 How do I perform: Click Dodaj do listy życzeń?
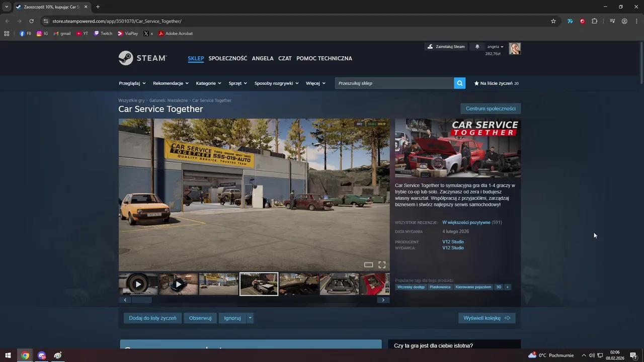[x=152, y=318]
